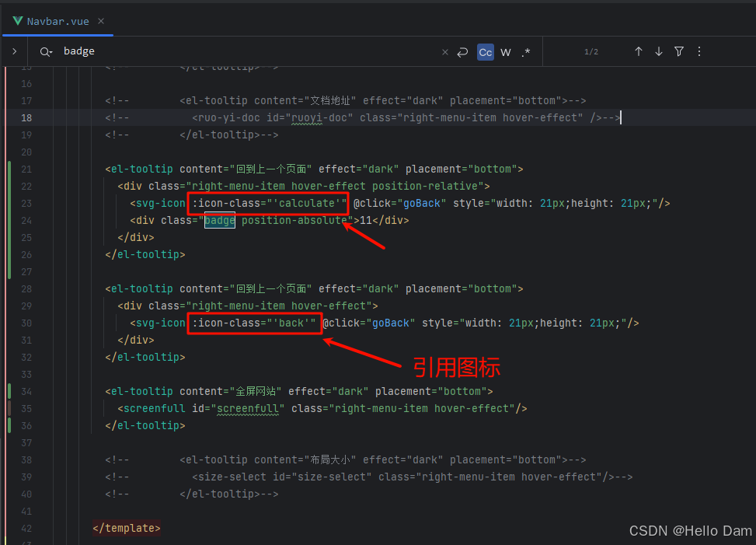Expand the replace field chevron
This screenshot has width=756, height=545.
pos(15,51)
